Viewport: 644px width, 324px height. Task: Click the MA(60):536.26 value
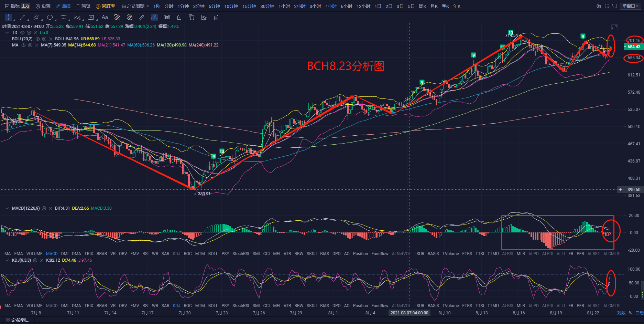pos(141,45)
